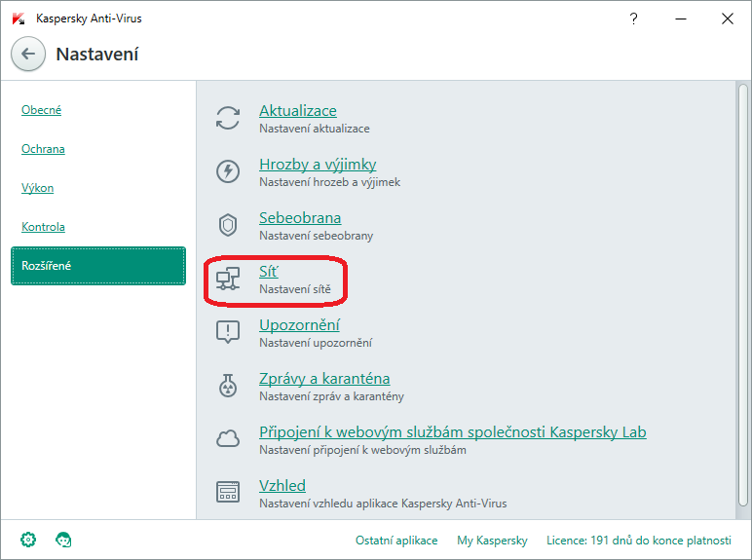Click the Kaspersky logo in title bar
The height and width of the screenshot is (560, 752).
(19, 19)
